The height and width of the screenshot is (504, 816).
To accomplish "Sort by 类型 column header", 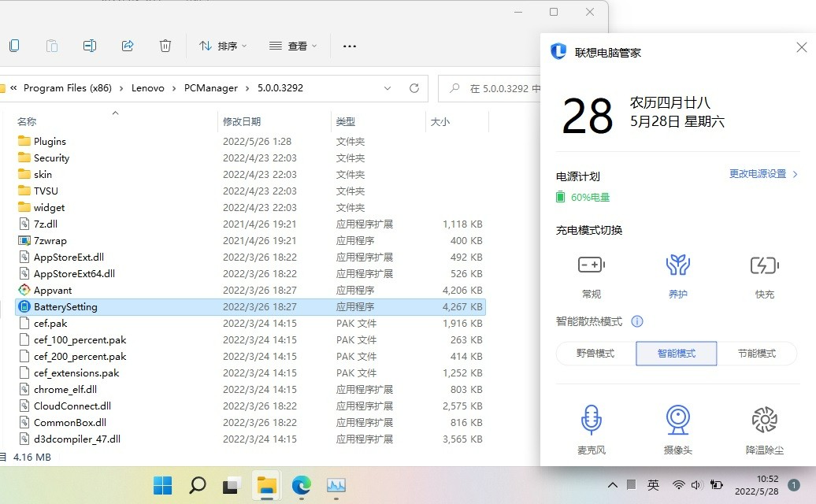I will coord(346,122).
